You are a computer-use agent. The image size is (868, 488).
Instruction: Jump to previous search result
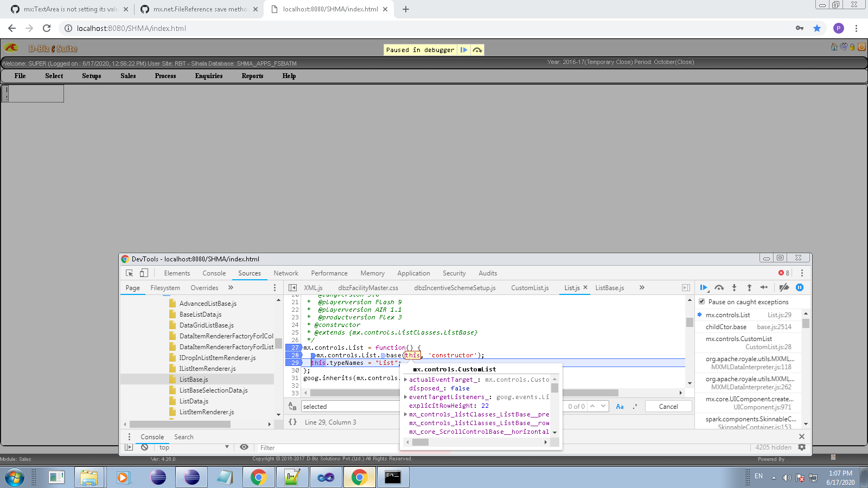click(x=593, y=406)
